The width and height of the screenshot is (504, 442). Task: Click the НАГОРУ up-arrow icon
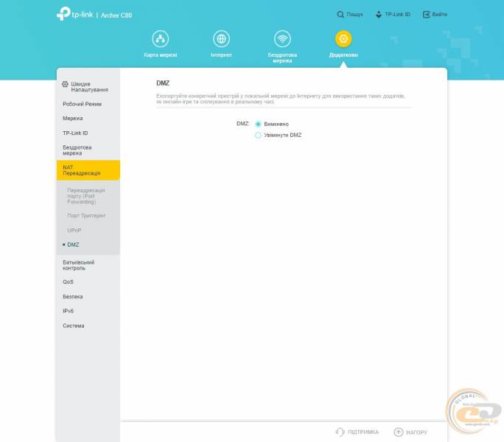pos(398,432)
